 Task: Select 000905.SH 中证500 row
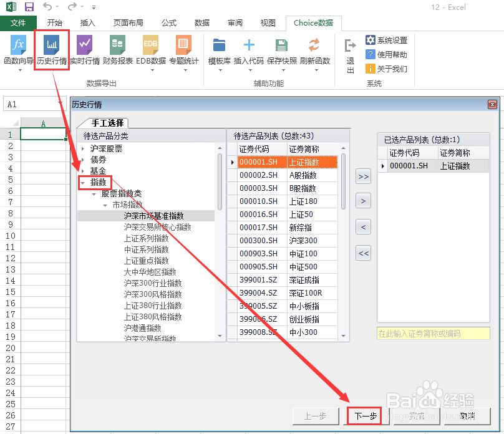(x=283, y=267)
